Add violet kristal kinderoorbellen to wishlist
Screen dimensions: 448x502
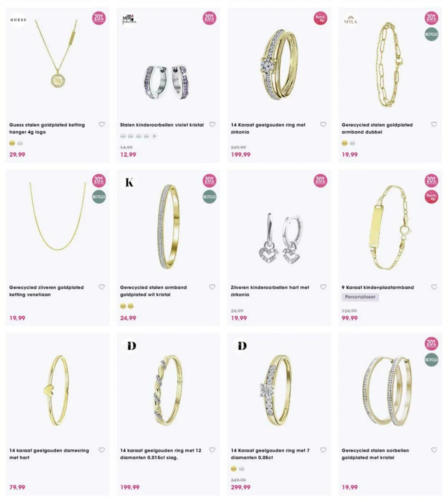(212, 124)
